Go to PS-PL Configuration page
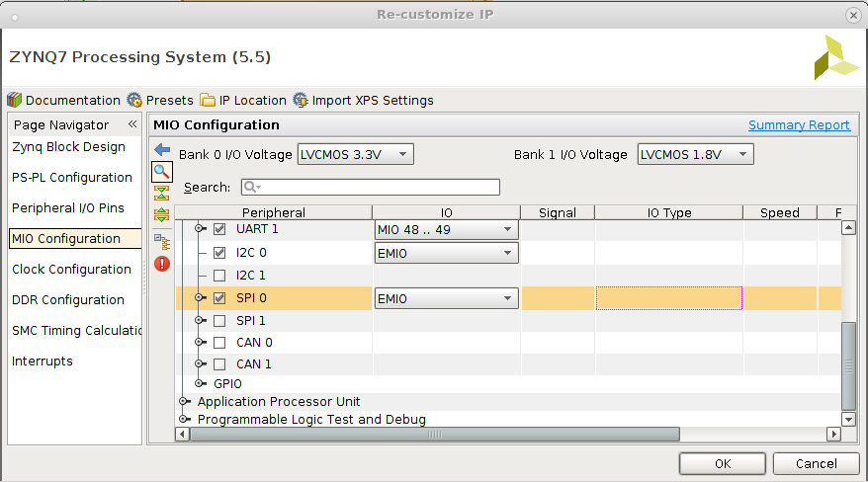Image resolution: width=868 pixels, height=482 pixels. [72, 178]
